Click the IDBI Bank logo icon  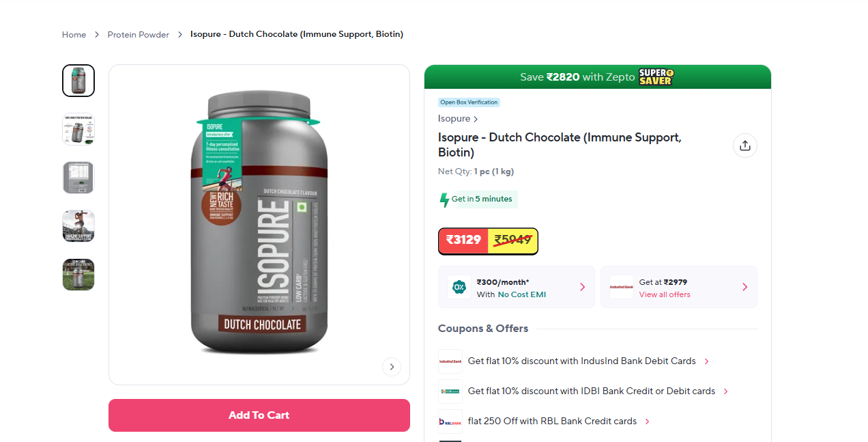pos(450,391)
